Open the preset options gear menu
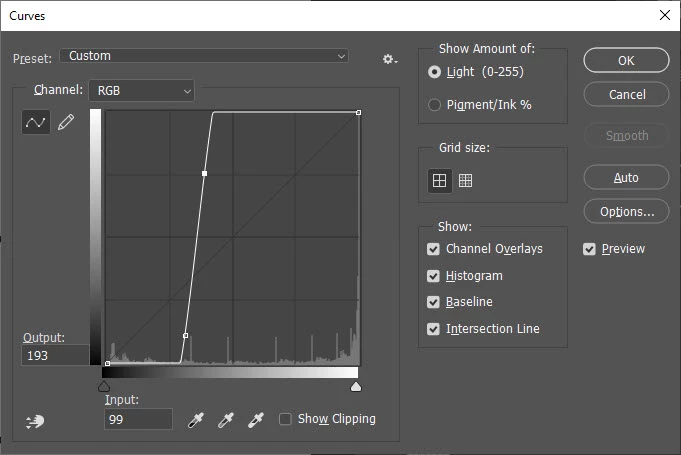The image size is (681, 455). click(390, 59)
